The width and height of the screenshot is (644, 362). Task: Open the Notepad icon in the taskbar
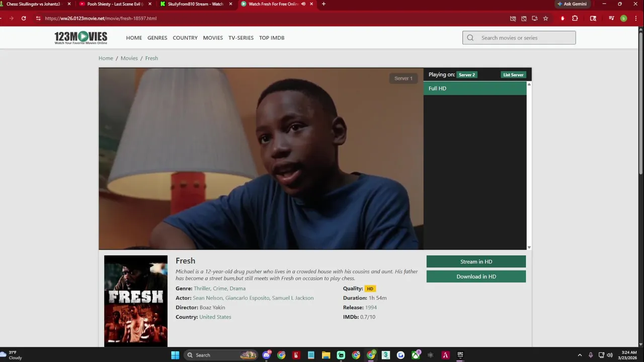(x=311, y=355)
